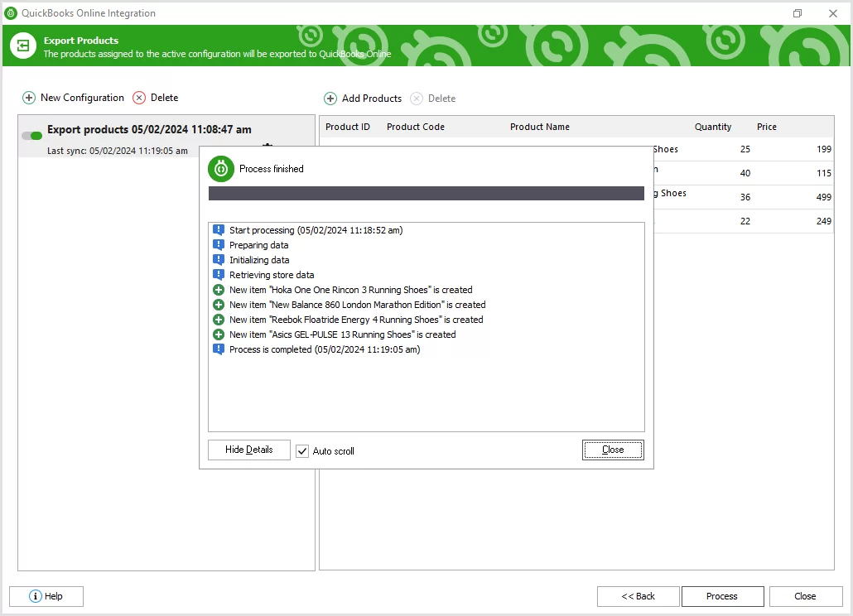Click the plus icon next to Asics GEL-PULSE entry
853x616 pixels.
point(219,334)
